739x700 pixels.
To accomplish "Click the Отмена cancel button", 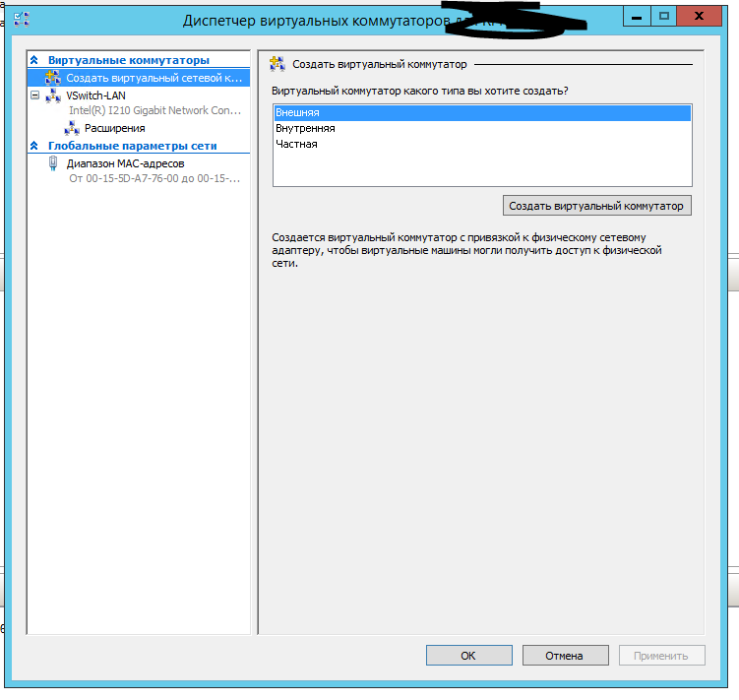I will pos(565,656).
